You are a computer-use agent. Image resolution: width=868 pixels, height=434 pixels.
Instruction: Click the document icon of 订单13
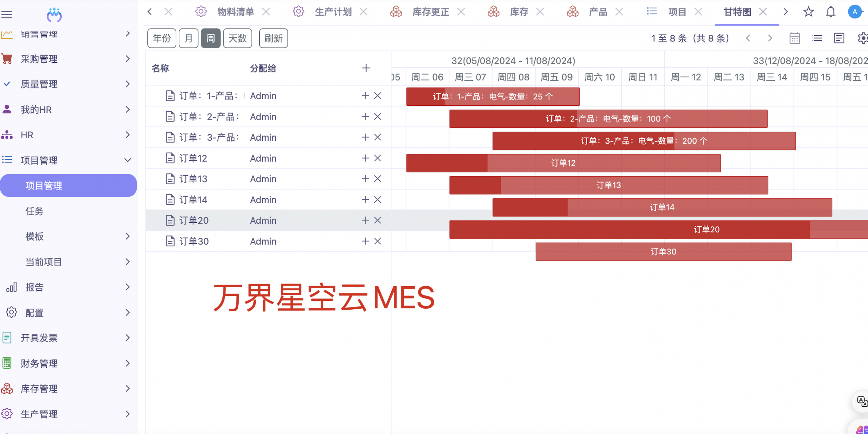(170, 179)
